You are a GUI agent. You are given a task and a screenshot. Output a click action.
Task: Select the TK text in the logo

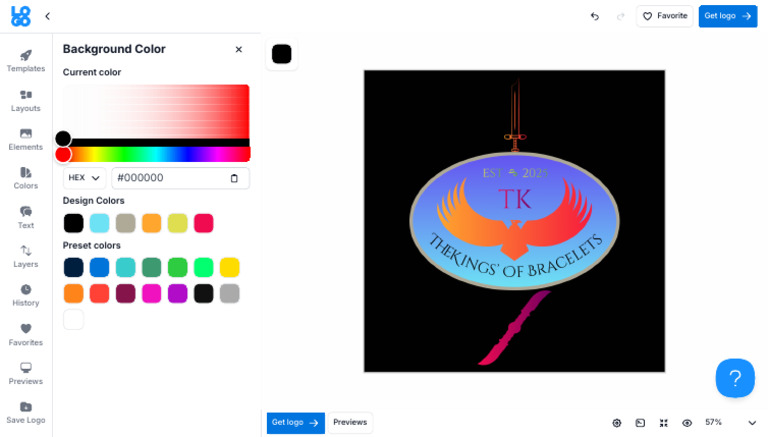pyautogui.click(x=514, y=199)
